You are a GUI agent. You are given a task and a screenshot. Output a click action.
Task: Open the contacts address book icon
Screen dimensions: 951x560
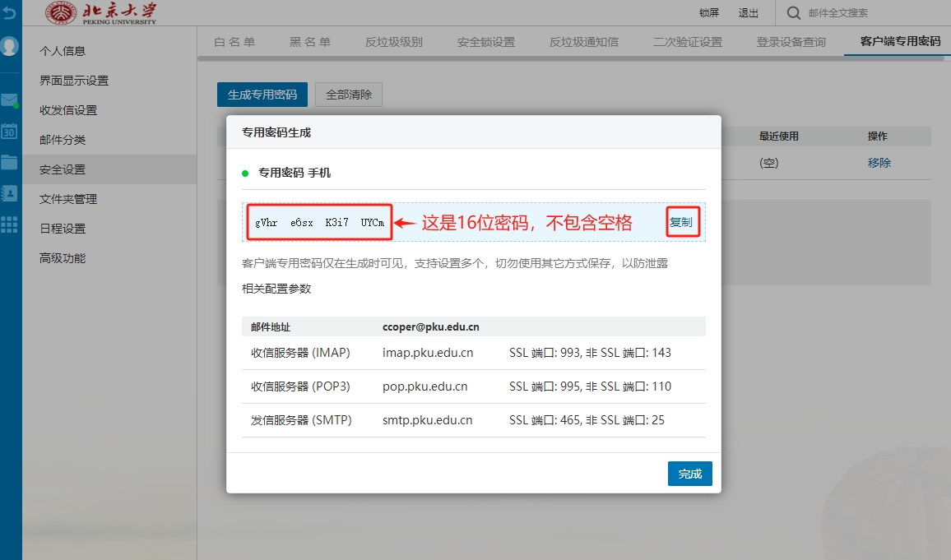[x=10, y=192]
